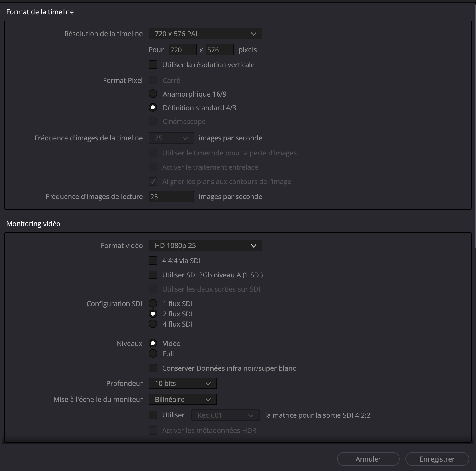Image resolution: width=476 pixels, height=471 pixels.
Task: Click the Monitoring vidéo heading
Action: (33, 224)
